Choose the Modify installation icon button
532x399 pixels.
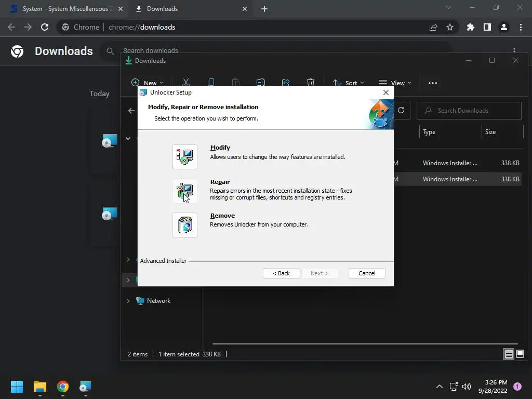click(x=184, y=156)
